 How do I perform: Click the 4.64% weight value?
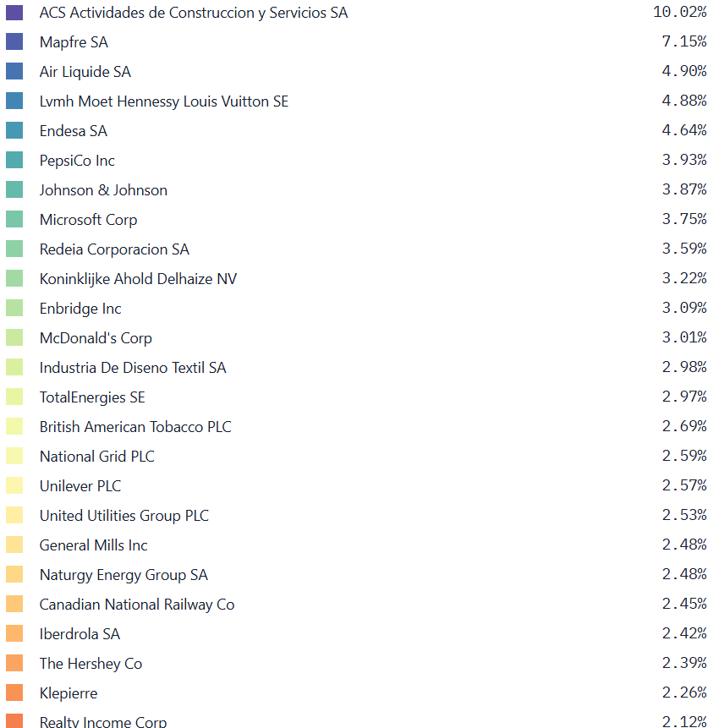click(684, 130)
